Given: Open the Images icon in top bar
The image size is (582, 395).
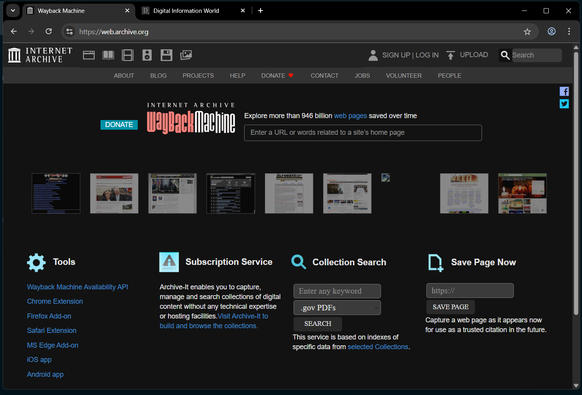Looking at the screenshot, I should (186, 55).
